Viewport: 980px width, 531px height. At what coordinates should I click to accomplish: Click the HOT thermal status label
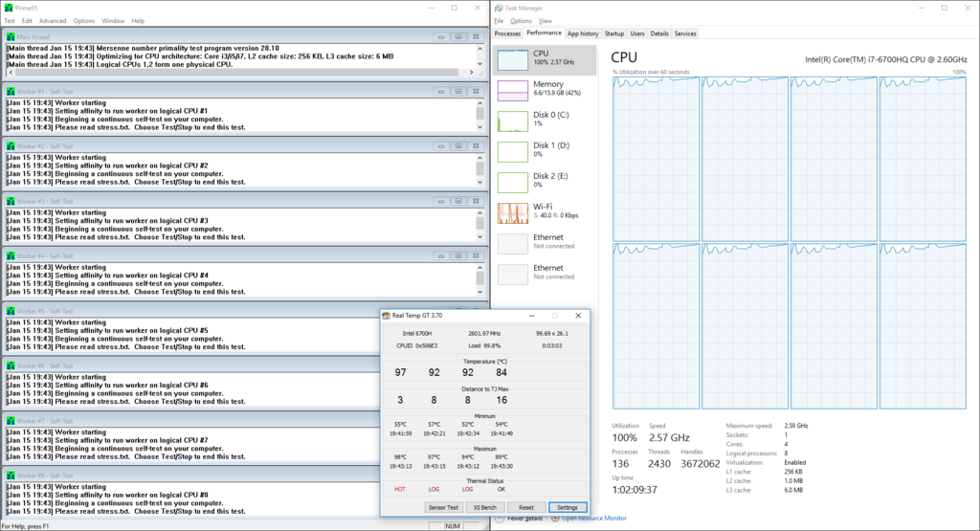[400, 489]
